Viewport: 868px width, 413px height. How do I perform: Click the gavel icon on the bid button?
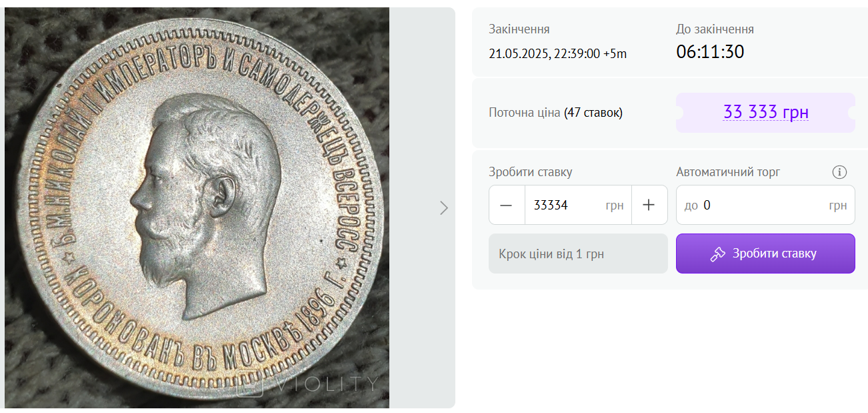tap(718, 254)
